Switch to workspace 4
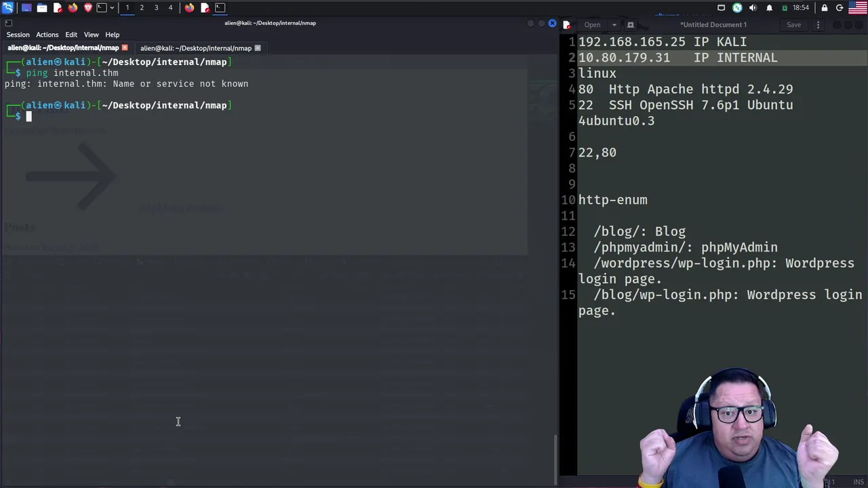Viewport: 868px width, 488px height. tap(170, 7)
